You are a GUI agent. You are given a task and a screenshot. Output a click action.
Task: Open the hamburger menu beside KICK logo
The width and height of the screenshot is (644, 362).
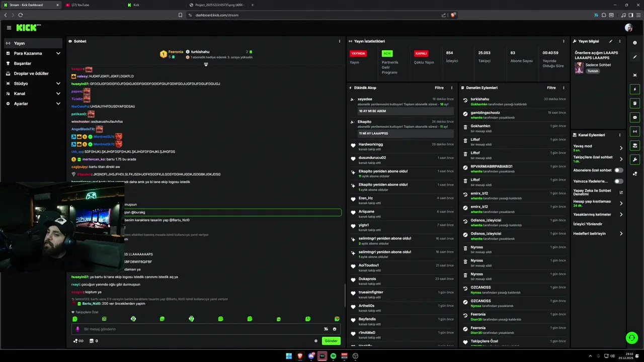click(x=9, y=28)
